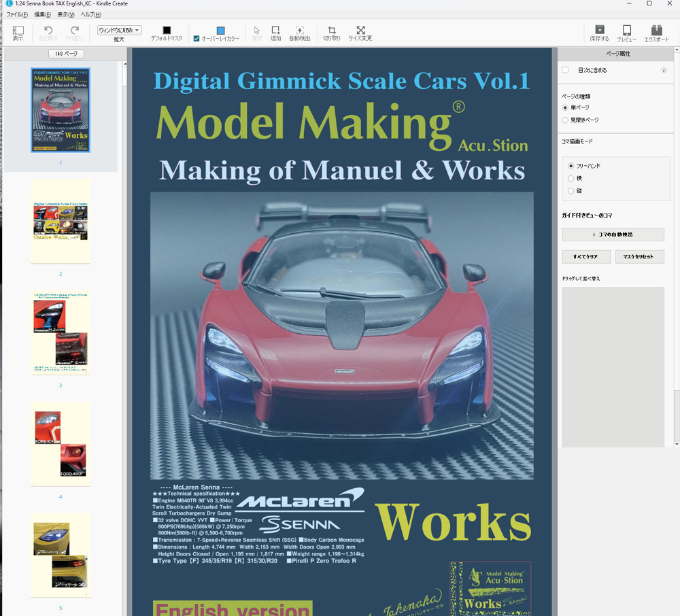Click the エクスポート export icon
The image size is (680, 616).
[x=657, y=30]
